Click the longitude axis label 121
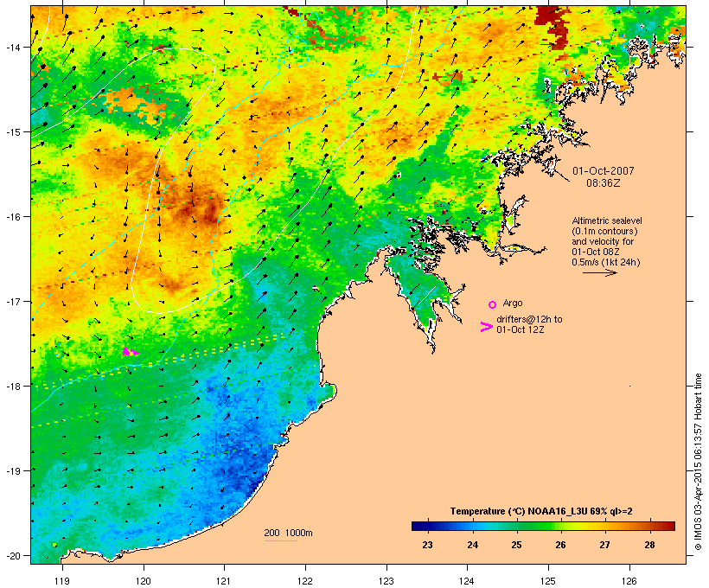This screenshot has height=588, width=709. (x=224, y=581)
